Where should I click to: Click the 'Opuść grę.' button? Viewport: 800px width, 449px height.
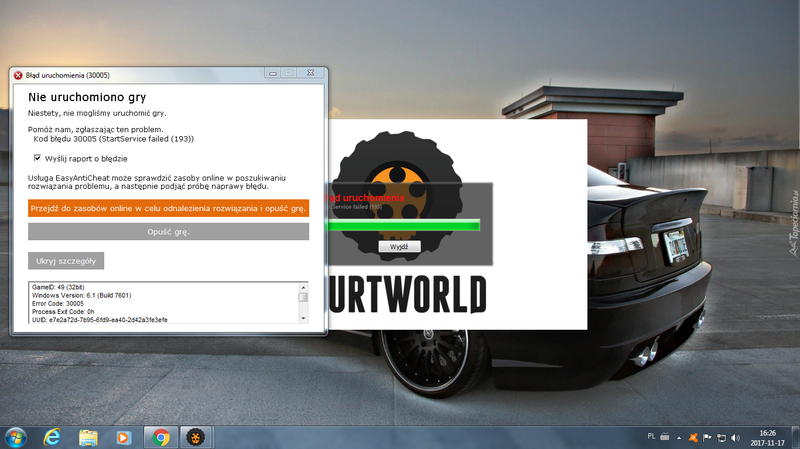pyautogui.click(x=168, y=232)
